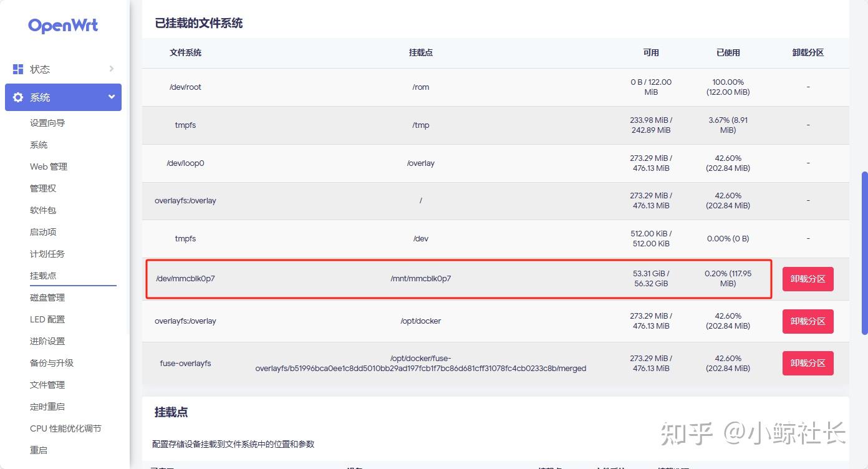The height and width of the screenshot is (469, 868).
Task: Collapse the 系统 menu section
Action: tap(110, 97)
